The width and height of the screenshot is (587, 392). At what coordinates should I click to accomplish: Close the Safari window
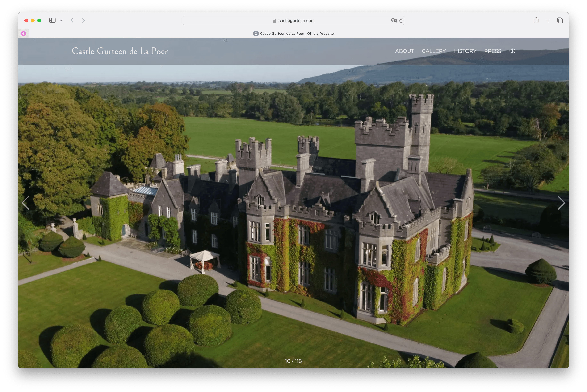[26, 20]
